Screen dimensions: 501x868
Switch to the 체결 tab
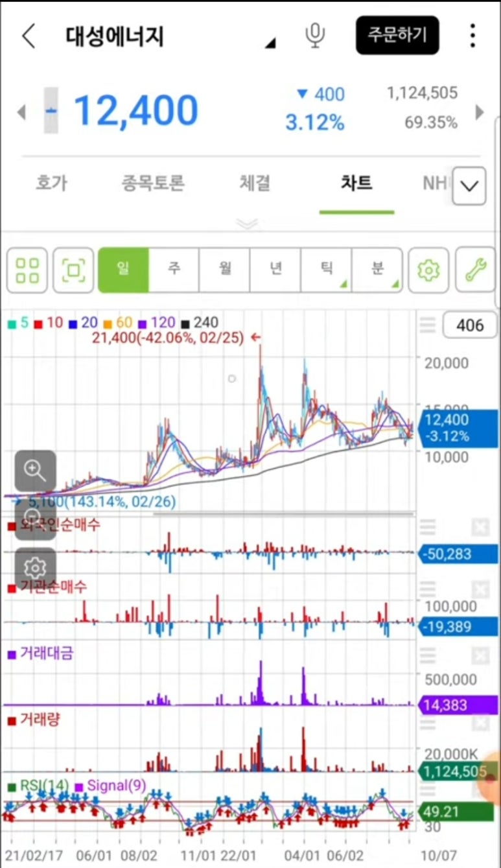[x=255, y=183]
